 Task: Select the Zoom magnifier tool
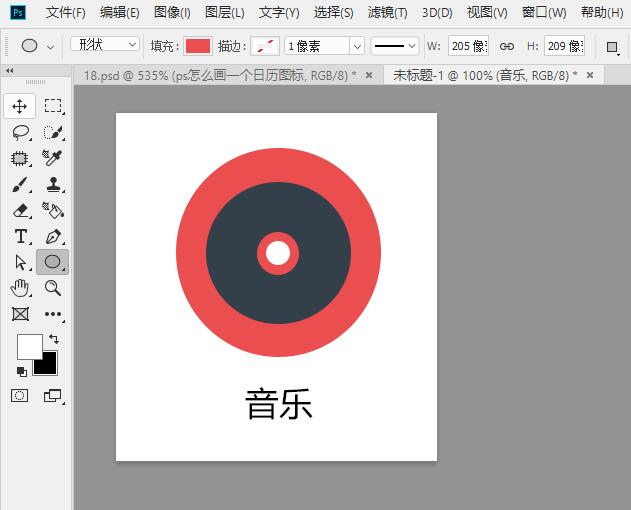pyautogui.click(x=53, y=288)
